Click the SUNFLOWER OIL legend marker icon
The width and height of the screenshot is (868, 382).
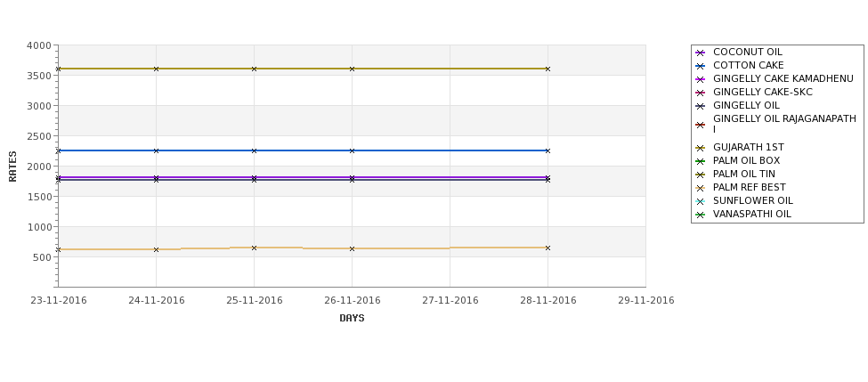pyautogui.click(x=700, y=201)
